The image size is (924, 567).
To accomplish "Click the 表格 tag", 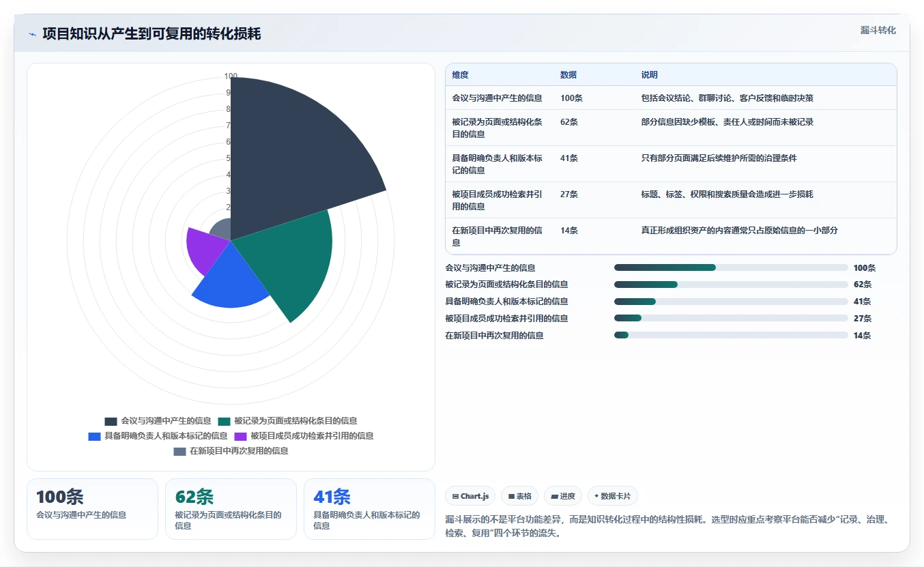I will (x=519, y=496).
